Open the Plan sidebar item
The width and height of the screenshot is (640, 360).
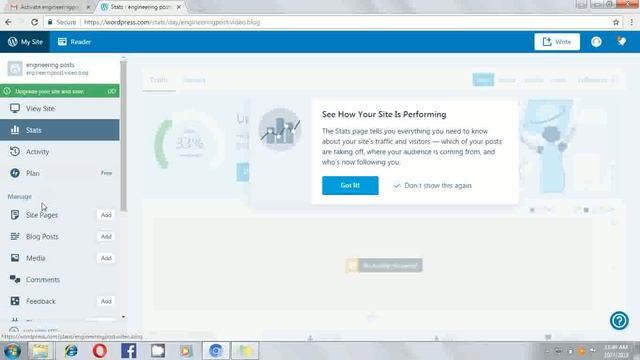pyautogui.click(x=60, y=173)
